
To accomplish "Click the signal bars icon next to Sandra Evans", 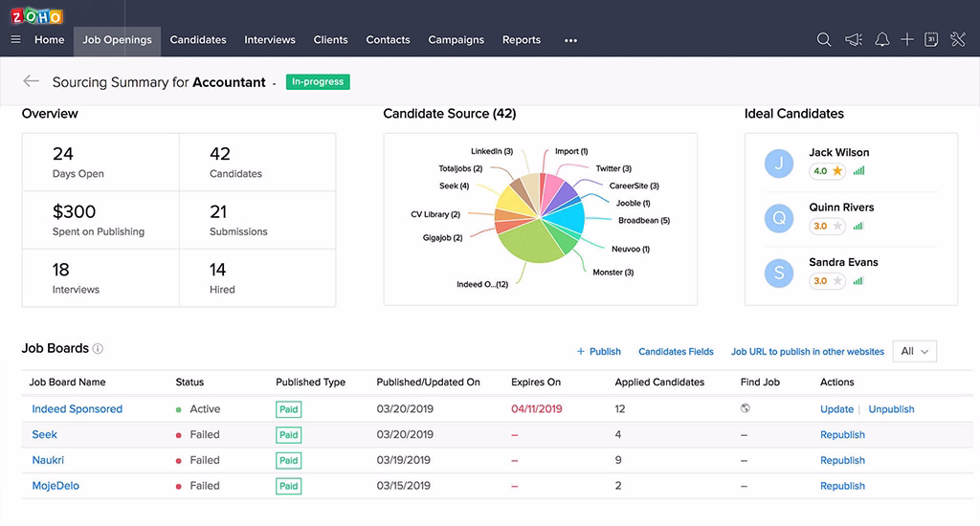I will click(x=858, y=280).
